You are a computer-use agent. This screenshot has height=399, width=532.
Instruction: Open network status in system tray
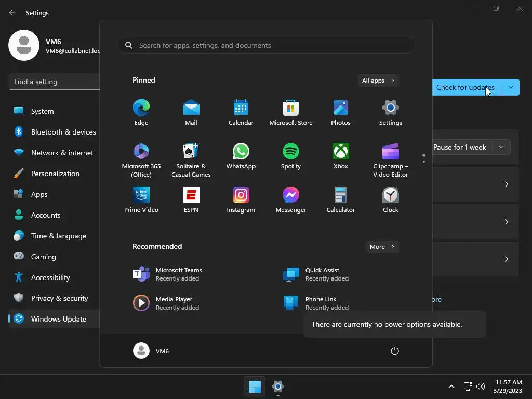click(468, 387)
